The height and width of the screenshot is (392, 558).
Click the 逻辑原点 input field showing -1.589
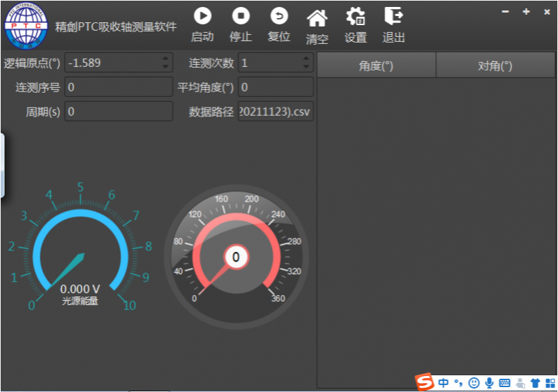[112, 63]
